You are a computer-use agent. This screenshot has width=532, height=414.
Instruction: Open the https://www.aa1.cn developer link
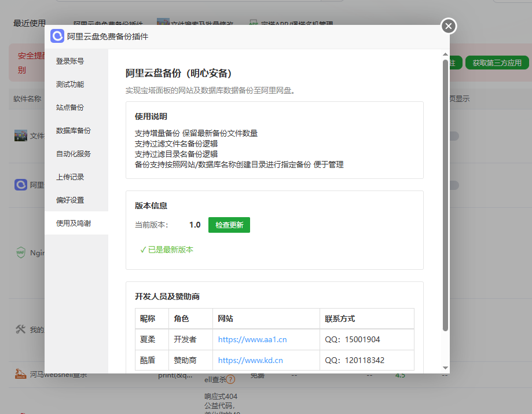coord(251,339)
